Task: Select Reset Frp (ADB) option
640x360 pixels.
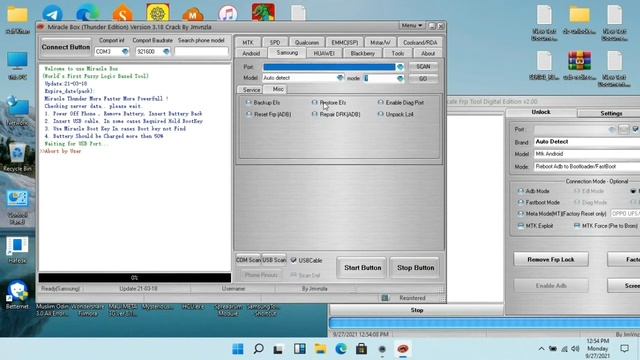Action: pyautogui.click(x=269, y=114)
